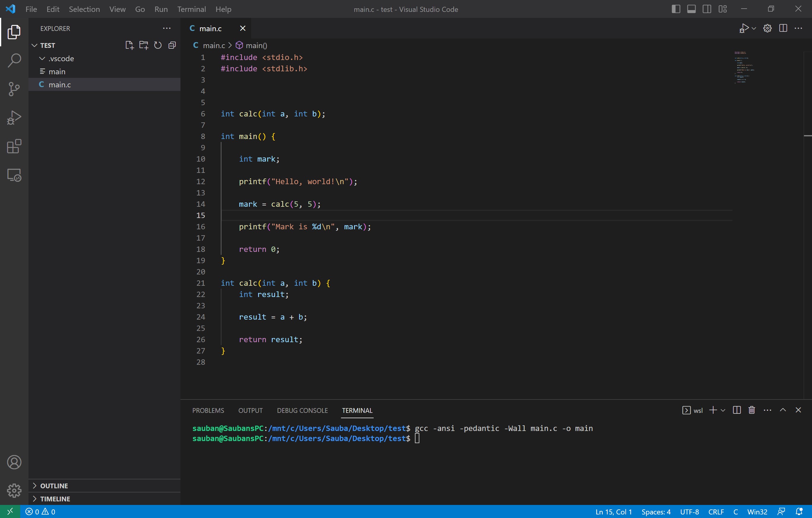Change indentation via Spaces: 4
Viewport: 812px width, 518px height.
point(656,511)
